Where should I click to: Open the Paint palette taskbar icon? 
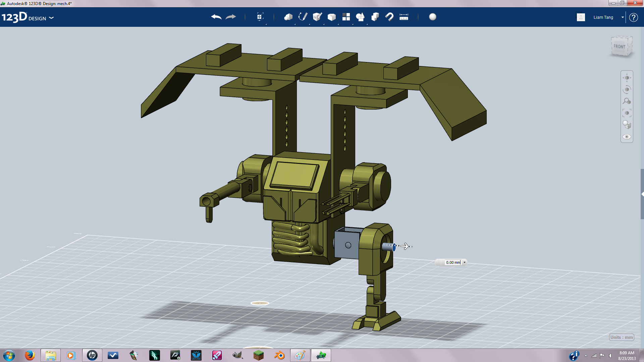tap(300, 355)
